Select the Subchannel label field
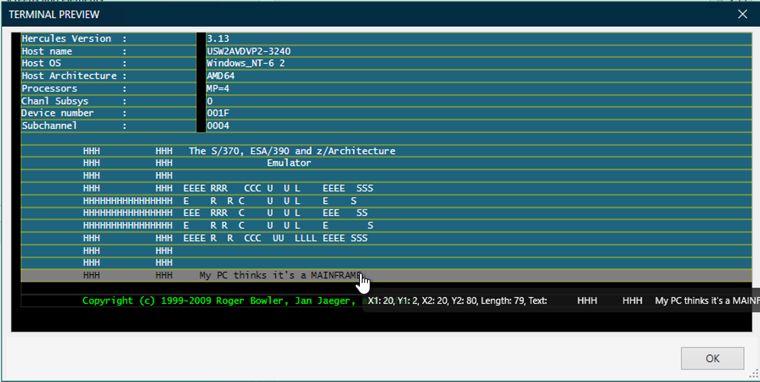The width and height of the screenshot is (760, 382). coord(109,126)
